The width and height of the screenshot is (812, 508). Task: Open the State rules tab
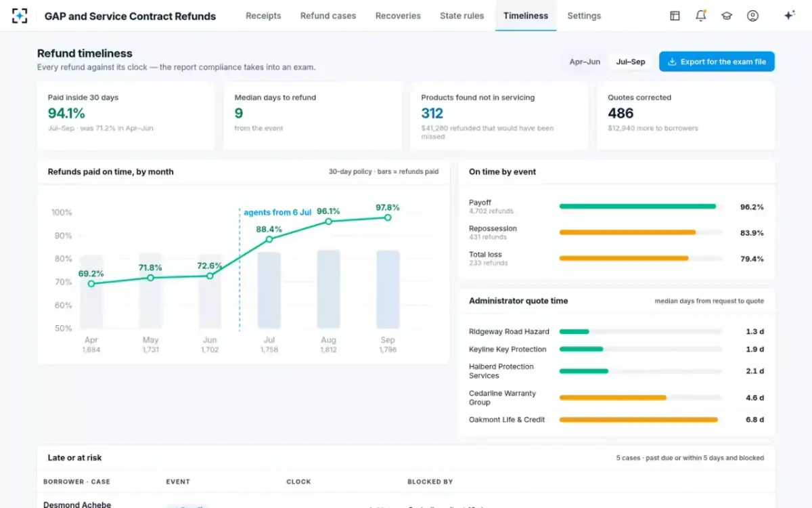(462, 16)
